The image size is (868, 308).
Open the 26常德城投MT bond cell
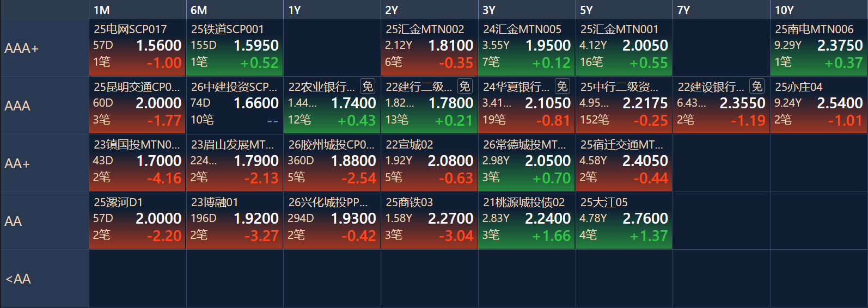[x=527, y=163]
